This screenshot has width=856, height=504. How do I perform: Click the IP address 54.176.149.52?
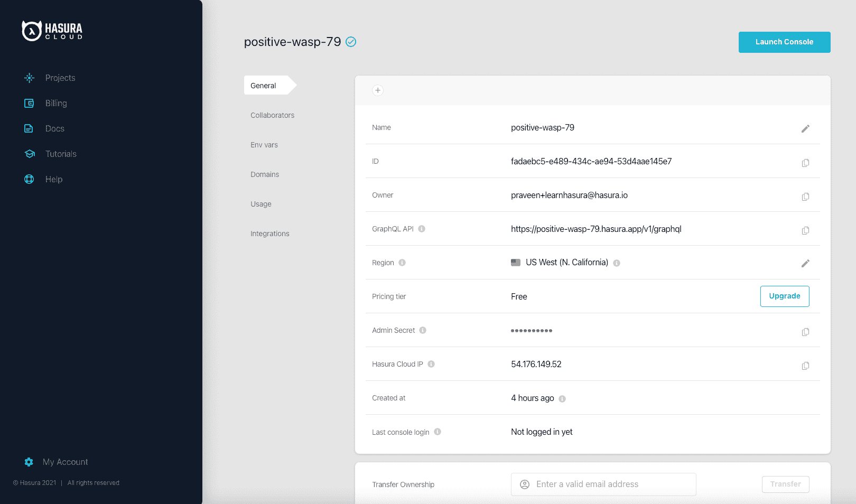pyautogui.click(x=536, y=364)
